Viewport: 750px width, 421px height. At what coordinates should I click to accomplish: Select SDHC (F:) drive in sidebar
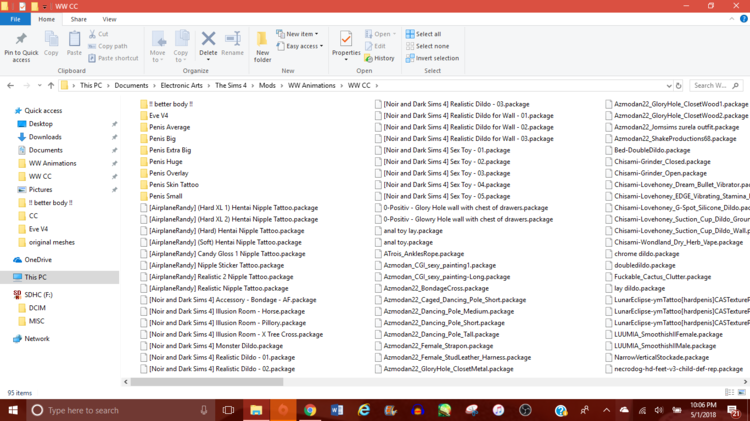click(38, 295)
